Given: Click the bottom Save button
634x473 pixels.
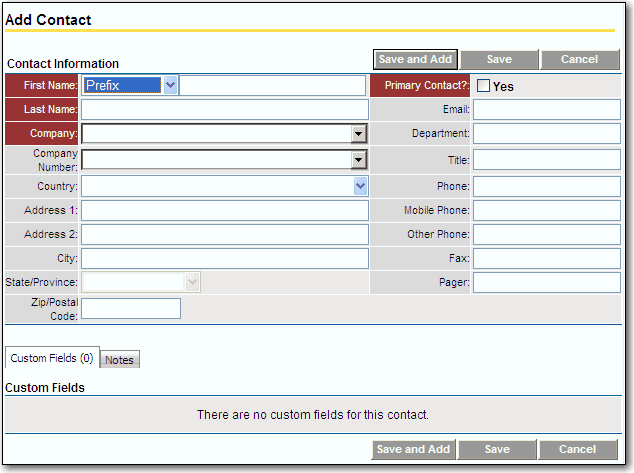Looking at the screenshot, I should [x=497, y=450].
